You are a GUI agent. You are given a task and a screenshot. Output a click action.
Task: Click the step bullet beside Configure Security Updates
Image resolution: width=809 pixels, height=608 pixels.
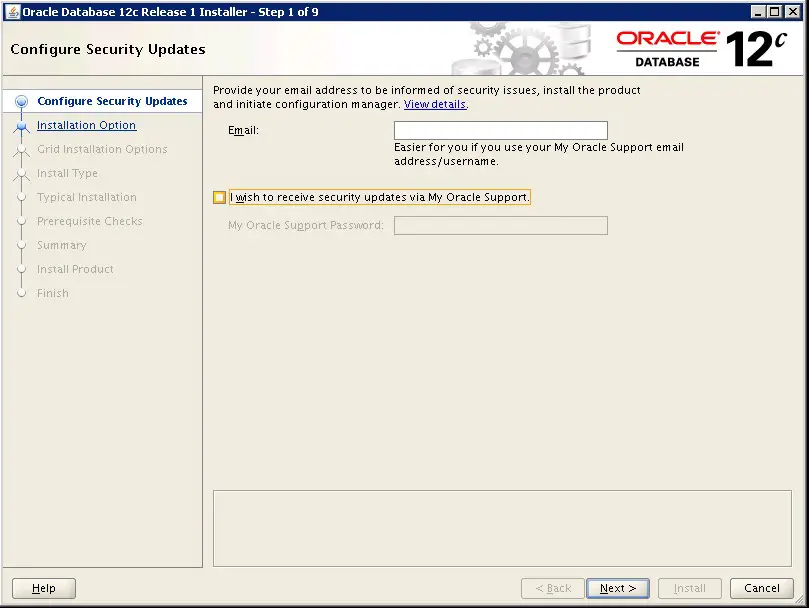coord(21,101)
